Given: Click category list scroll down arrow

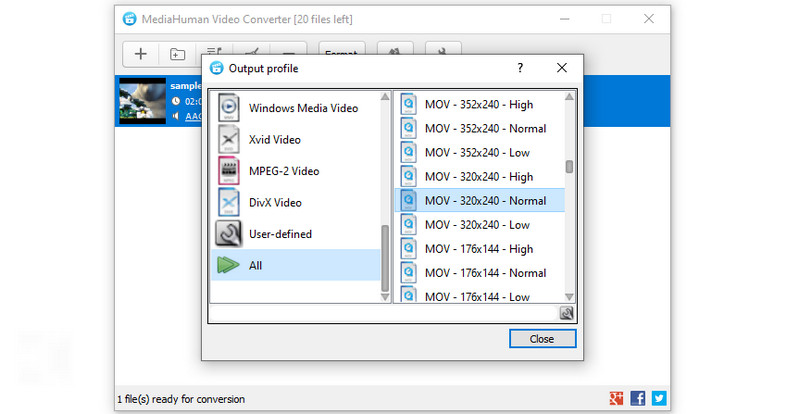Looking at the screenshot, I should click(385, 297).
